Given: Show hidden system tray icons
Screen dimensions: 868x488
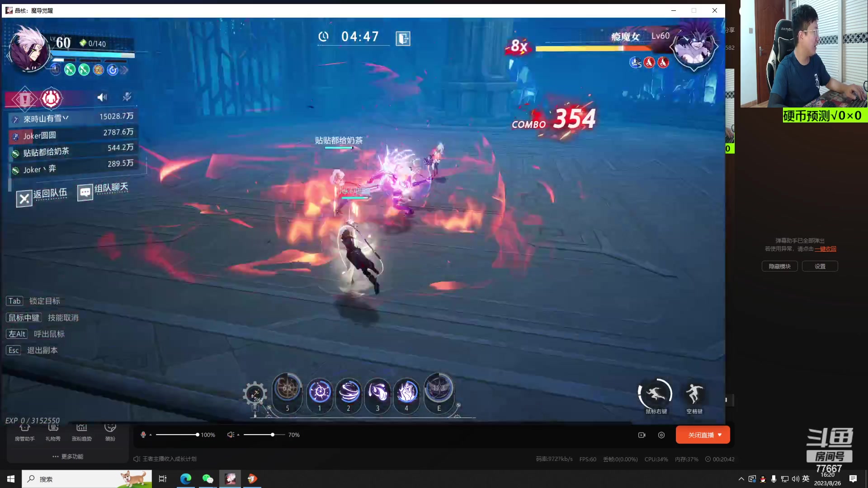Looking at the screenshot, I should (x=741, y=479).
